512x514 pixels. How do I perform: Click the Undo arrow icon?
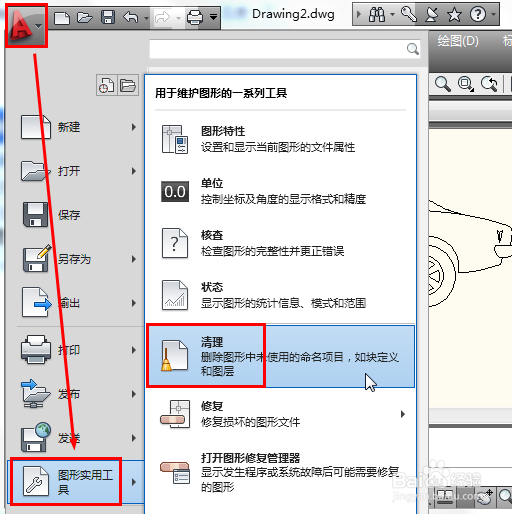131,17
